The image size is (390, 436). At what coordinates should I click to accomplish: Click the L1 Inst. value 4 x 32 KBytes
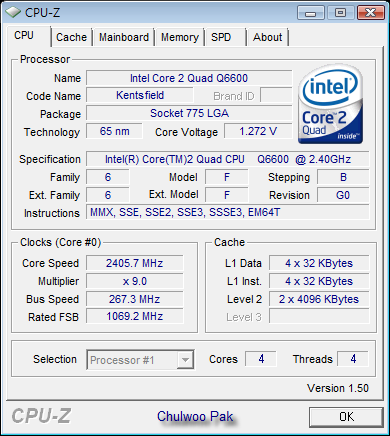pos(319,281)
